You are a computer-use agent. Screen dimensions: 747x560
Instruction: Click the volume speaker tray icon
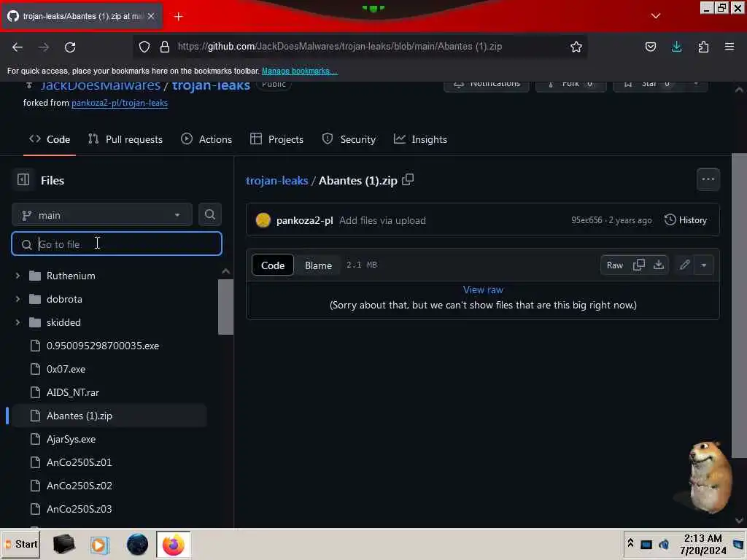[663, 544]
